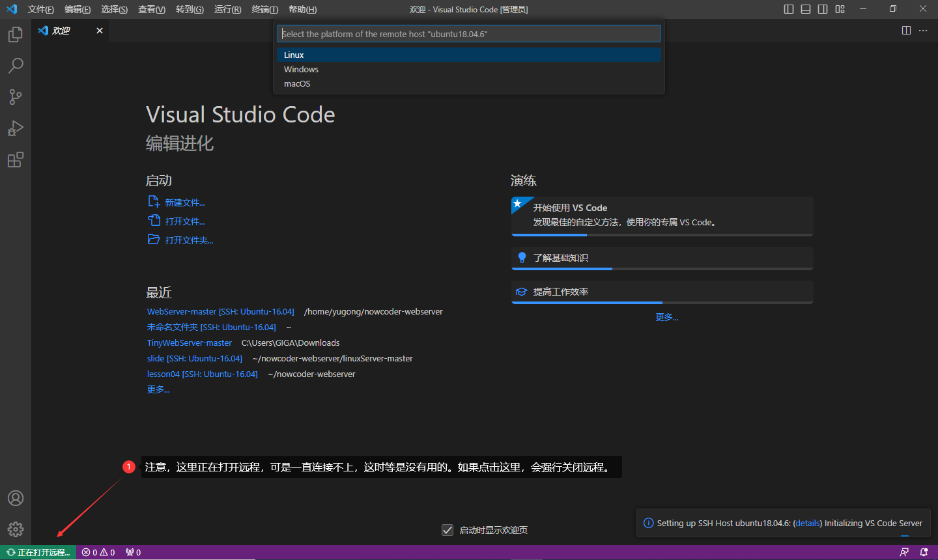Click progress bar under 开始使用 VS Code
The width and height of the screenshot is (938, 560).
click(x=662, y=234)
